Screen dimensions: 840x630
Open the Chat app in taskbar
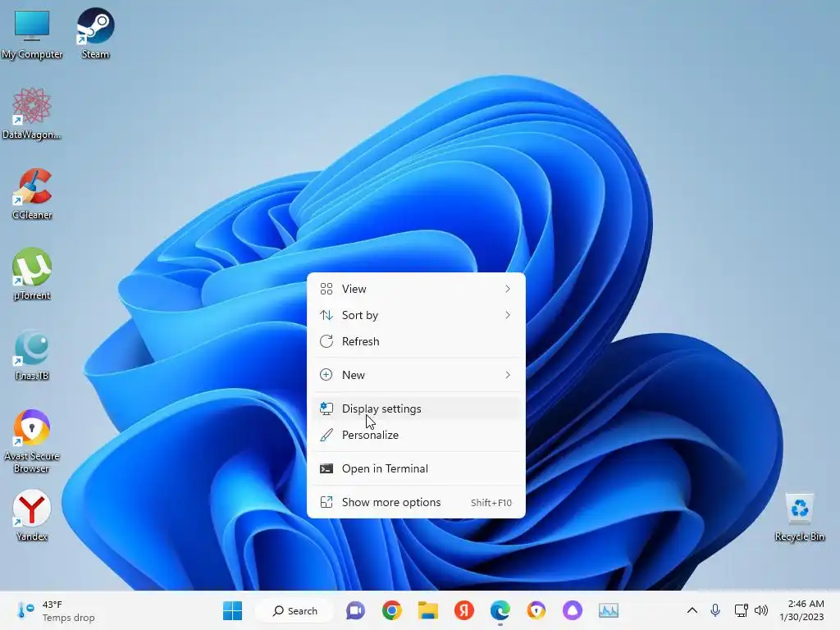tap(355, 610)
